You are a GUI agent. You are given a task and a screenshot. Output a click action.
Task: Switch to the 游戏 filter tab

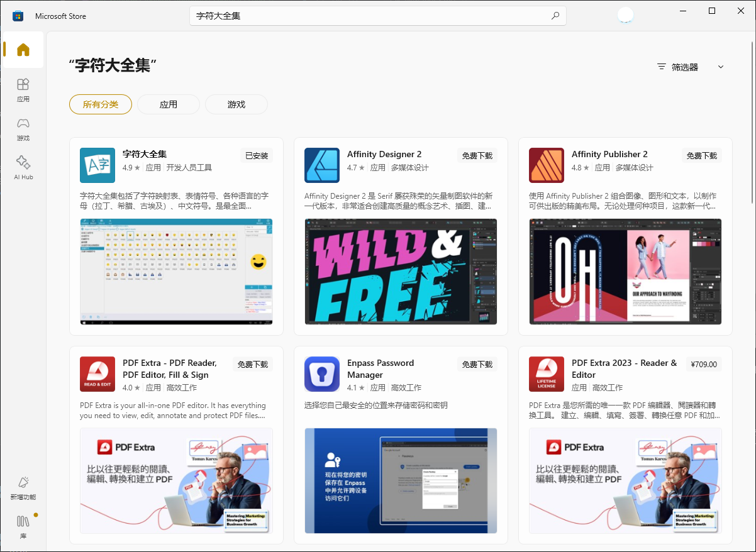[x=236, y=104]
